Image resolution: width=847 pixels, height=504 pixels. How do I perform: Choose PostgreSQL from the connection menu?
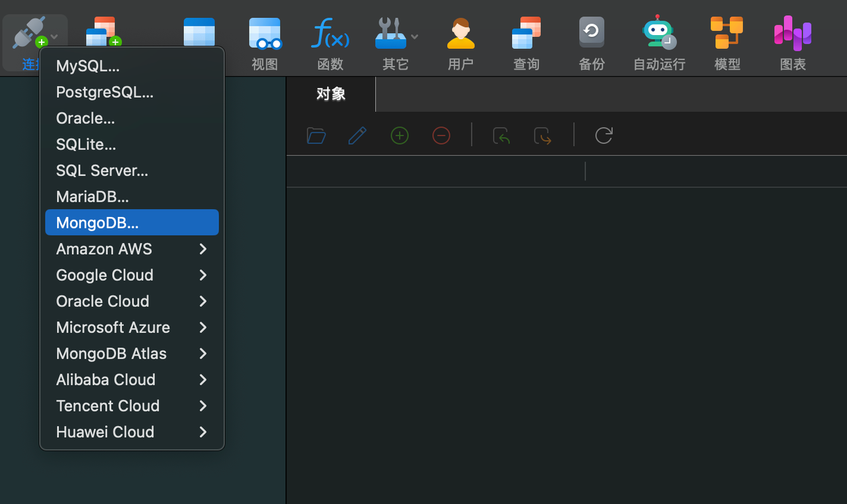106,92
